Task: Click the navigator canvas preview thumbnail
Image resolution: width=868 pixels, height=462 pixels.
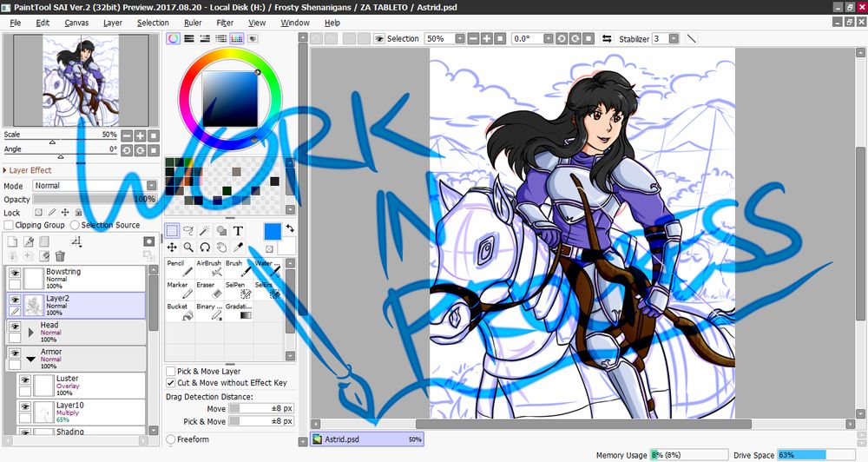Action: click(x=81, y=81)
